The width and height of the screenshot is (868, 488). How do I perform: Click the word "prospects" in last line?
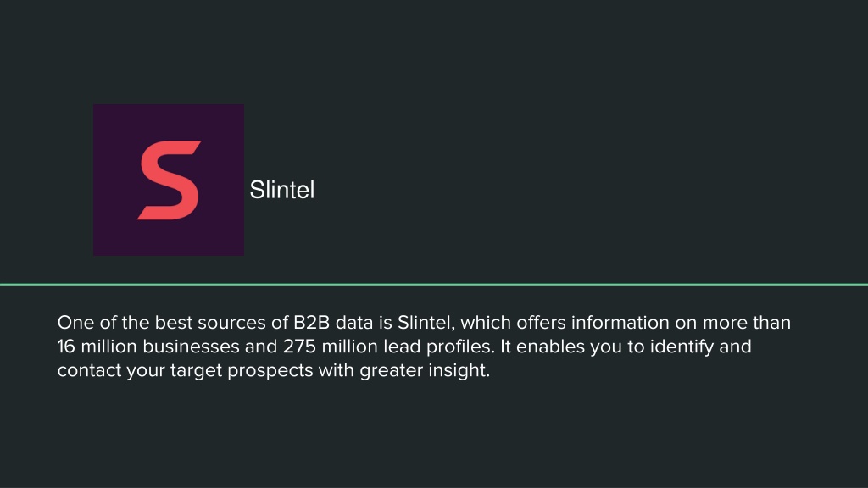point(270,370)
